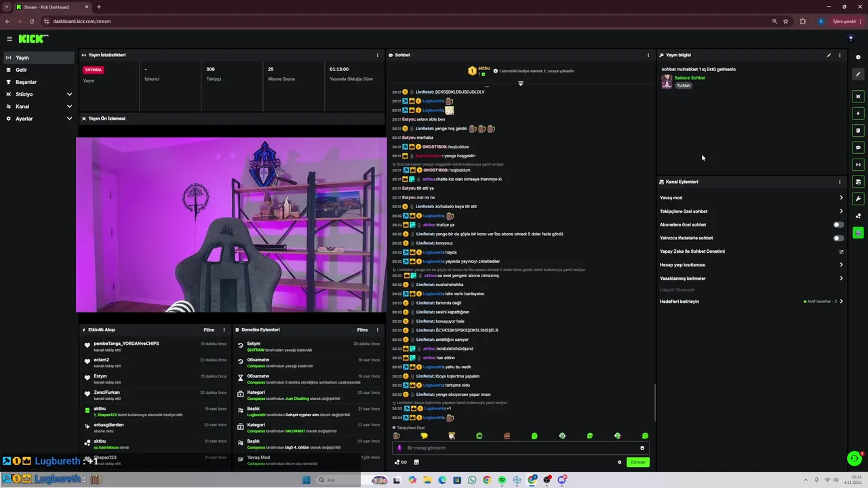Click the Sadece Sohbet category link

690,78
